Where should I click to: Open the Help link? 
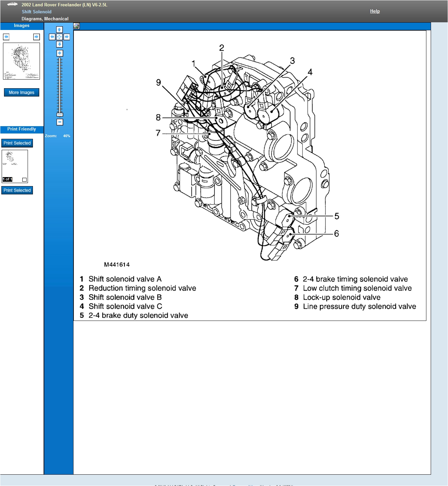(375, 11)
